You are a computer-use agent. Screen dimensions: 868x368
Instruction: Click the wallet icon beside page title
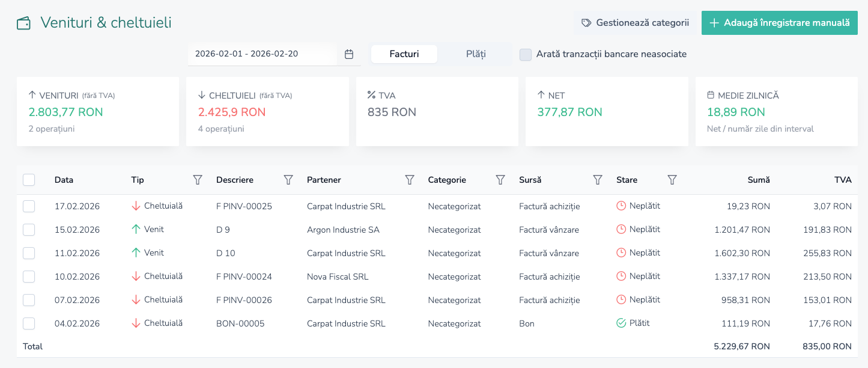click(x=24, y=23)
